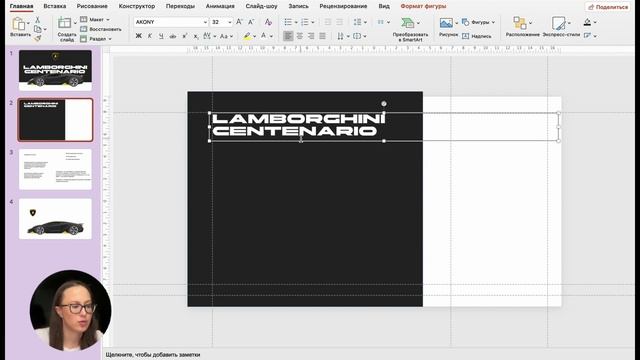
Task: Open the paste options arrow next to Вставить
Action: tap(28, 24)
